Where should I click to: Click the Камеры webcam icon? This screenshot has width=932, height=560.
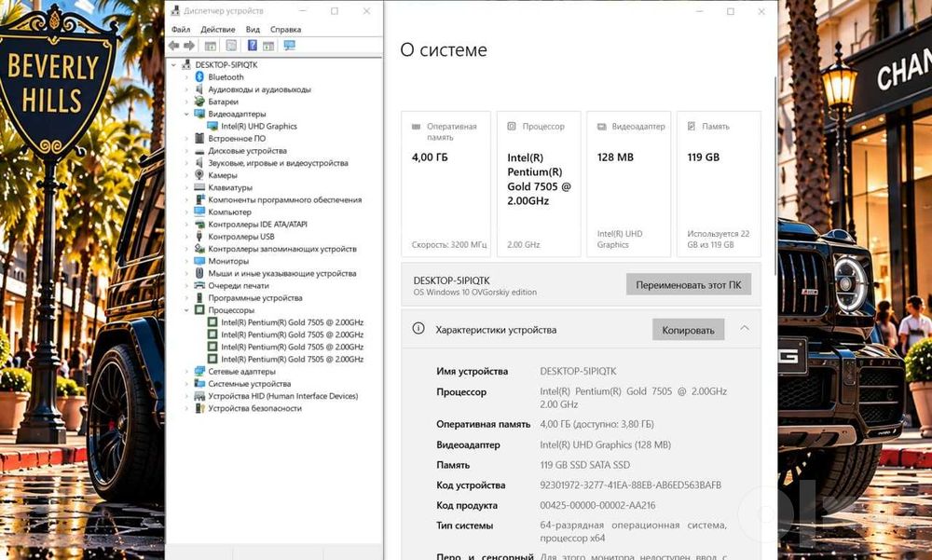click(199, 175)
